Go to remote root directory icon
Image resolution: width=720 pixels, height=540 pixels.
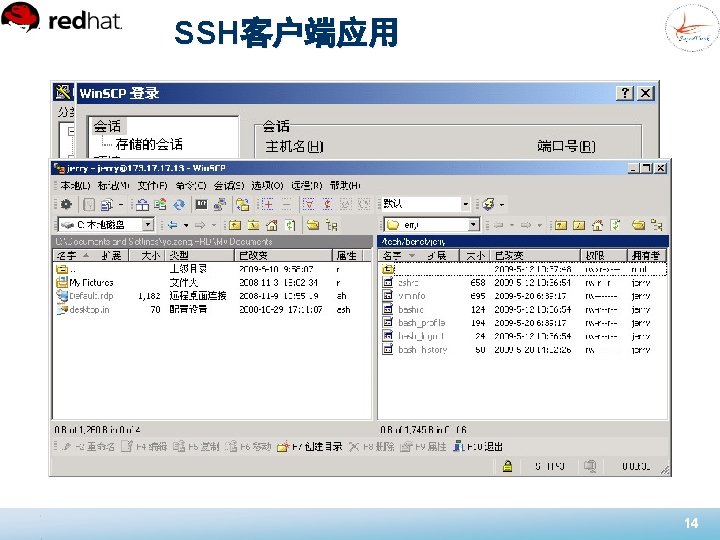[579, 225]
